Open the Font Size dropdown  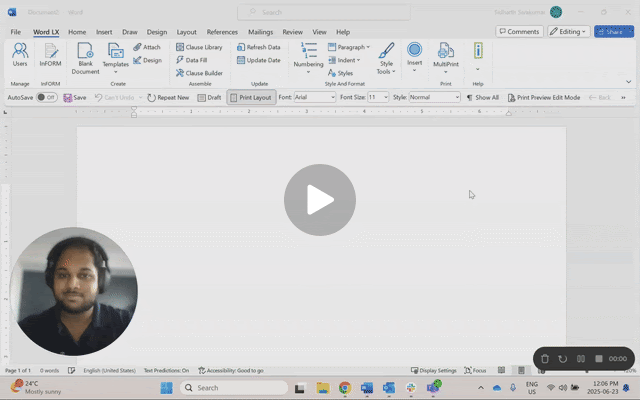tap(384, 98)
